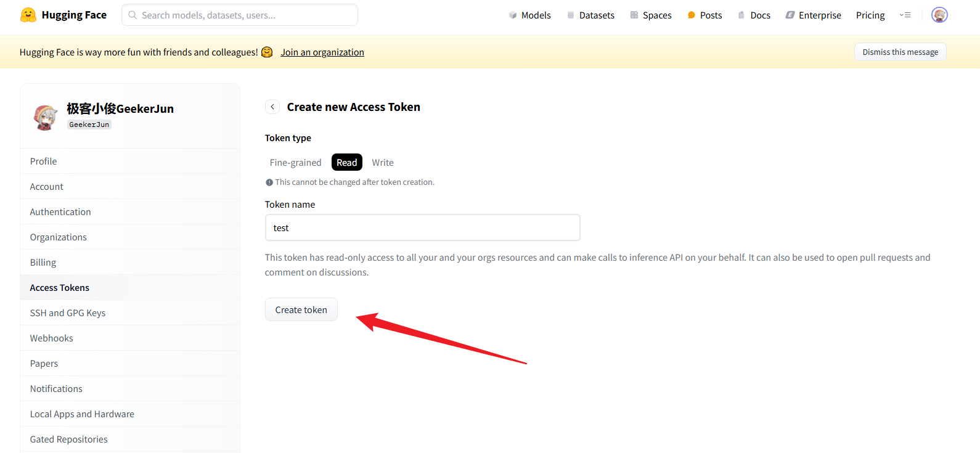
Task: Click the search magnifier icon
Action: (133, 15)
